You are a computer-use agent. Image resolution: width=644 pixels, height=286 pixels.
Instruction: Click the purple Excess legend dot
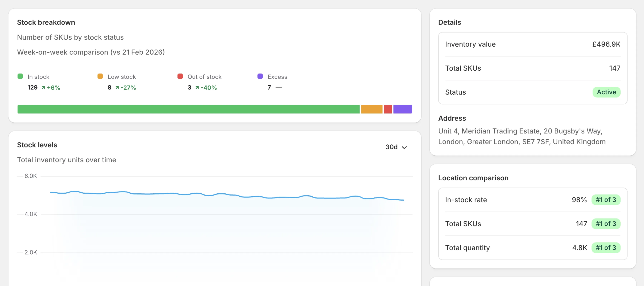tap(260, 76)
